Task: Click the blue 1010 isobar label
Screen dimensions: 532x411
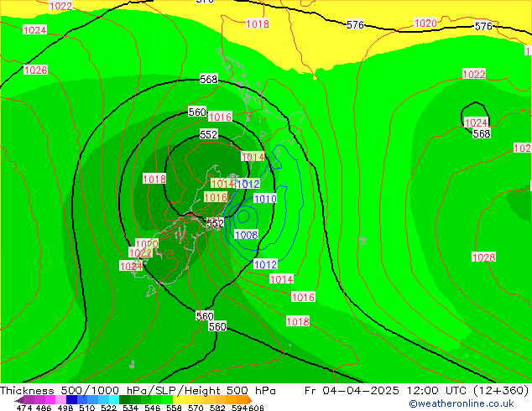Action: [265, 199]
